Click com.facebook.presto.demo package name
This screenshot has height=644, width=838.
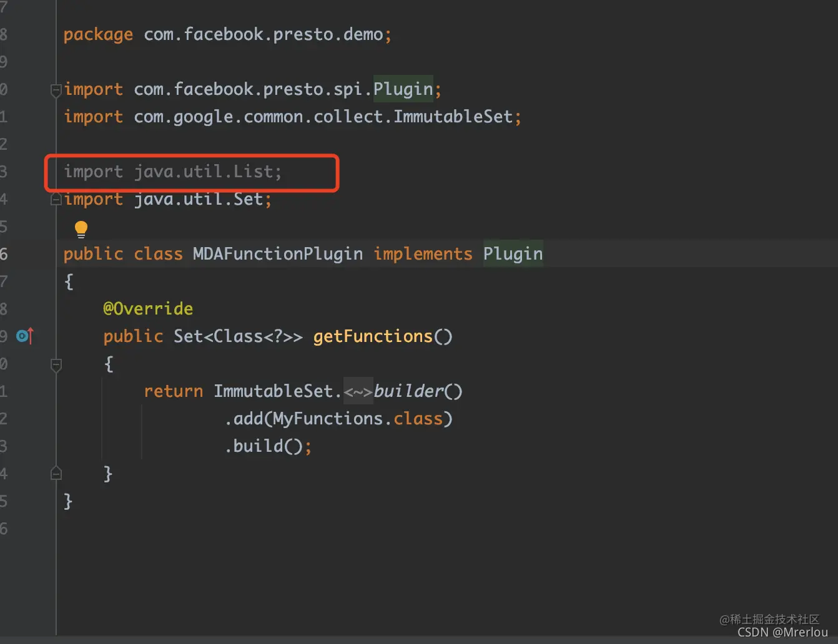coord(263,34)
